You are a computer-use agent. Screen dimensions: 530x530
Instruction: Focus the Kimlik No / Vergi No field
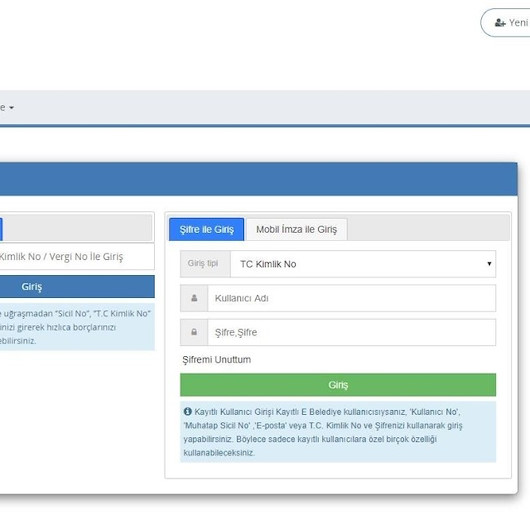tap(77, 257)
